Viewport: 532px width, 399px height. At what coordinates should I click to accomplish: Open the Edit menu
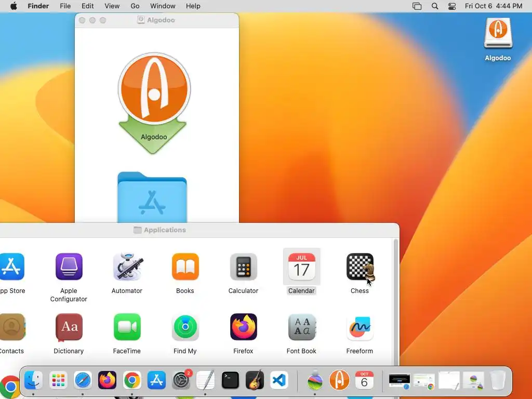coord(87,6)
